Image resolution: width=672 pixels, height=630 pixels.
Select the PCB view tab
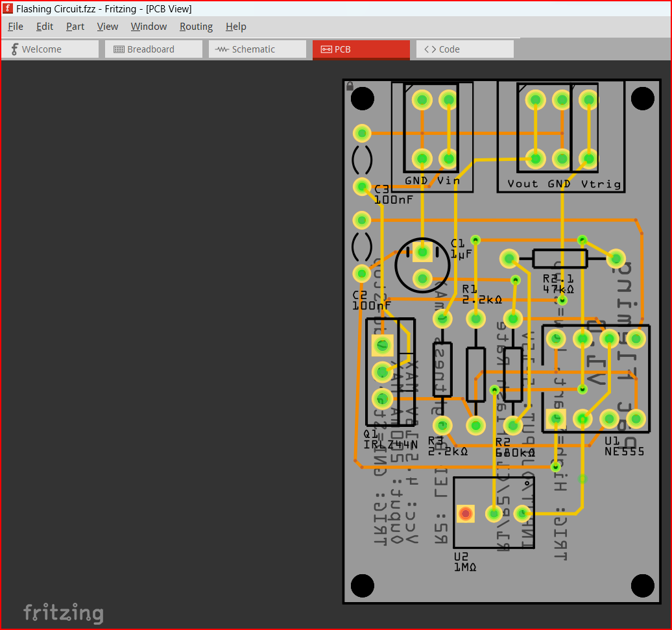(x=361, y=49)
